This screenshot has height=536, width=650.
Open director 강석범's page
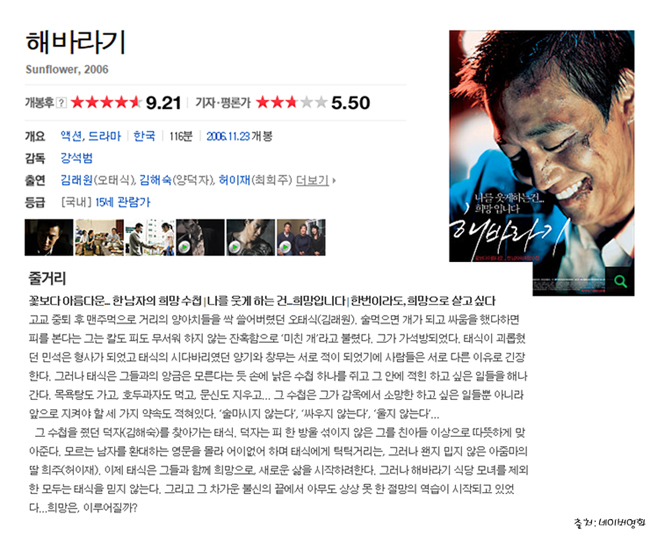(x=77, y=158)
